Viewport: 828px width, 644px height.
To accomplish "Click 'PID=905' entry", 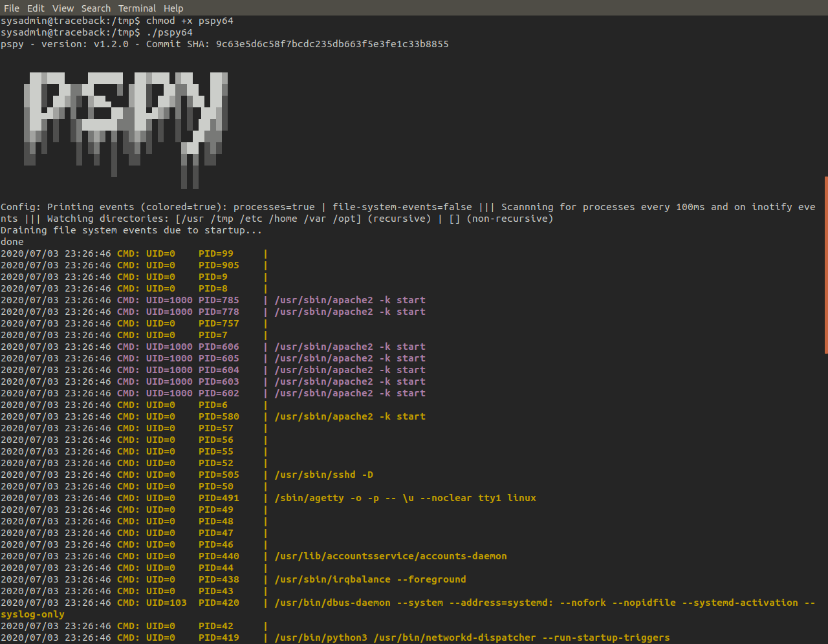I will 219,265.
